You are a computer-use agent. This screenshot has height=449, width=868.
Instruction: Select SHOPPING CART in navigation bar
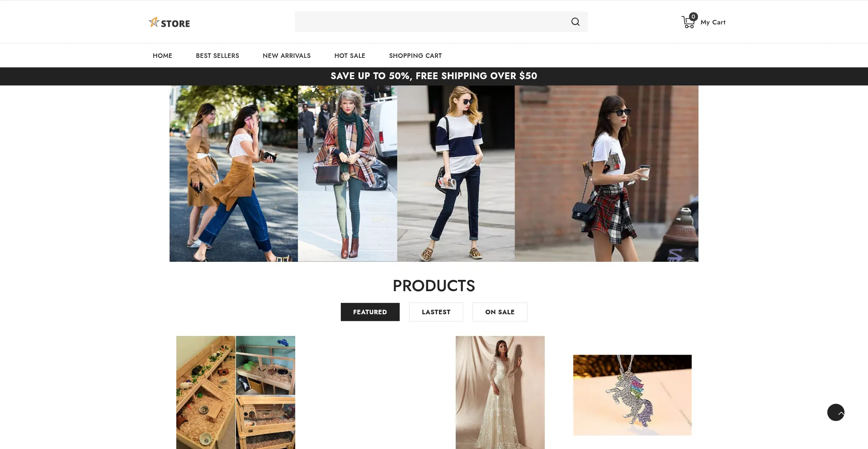(x=415, y=56)
